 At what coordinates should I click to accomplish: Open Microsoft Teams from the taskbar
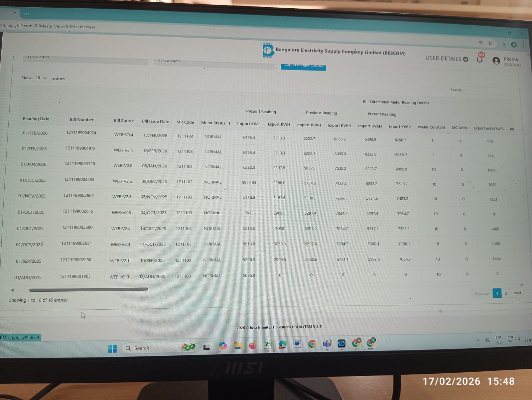click(x=327, y=344)
